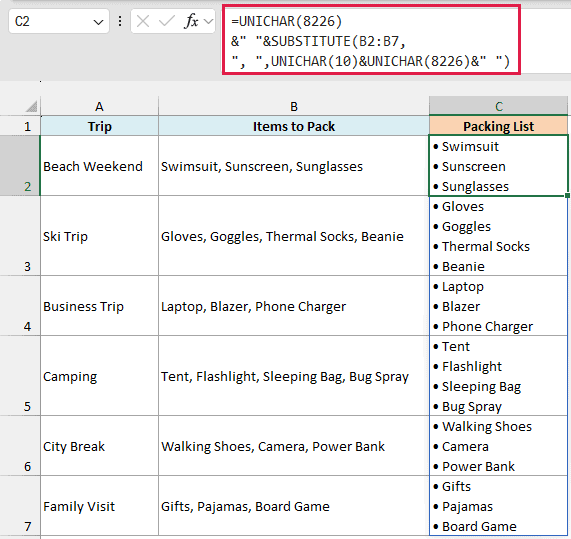Select cell with Tent, Flashlight, Sleeping Bag, Bug Spray

pos(294,375)
